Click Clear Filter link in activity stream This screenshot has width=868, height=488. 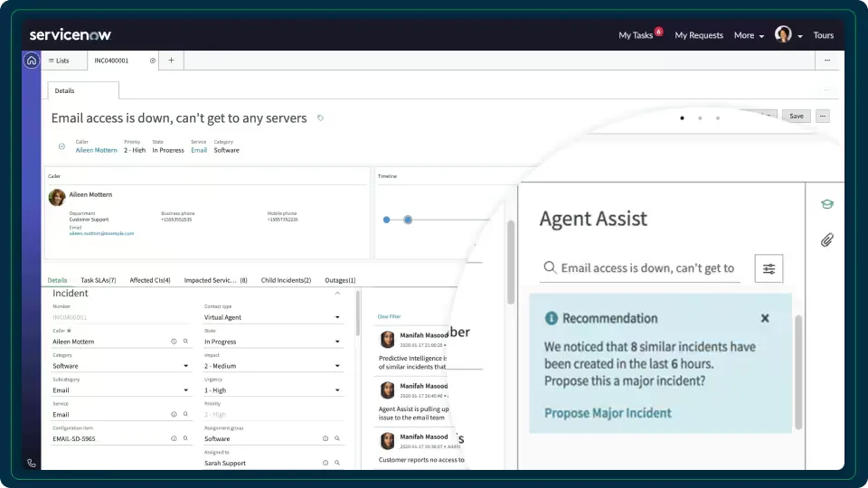click(x=389, y=316)
